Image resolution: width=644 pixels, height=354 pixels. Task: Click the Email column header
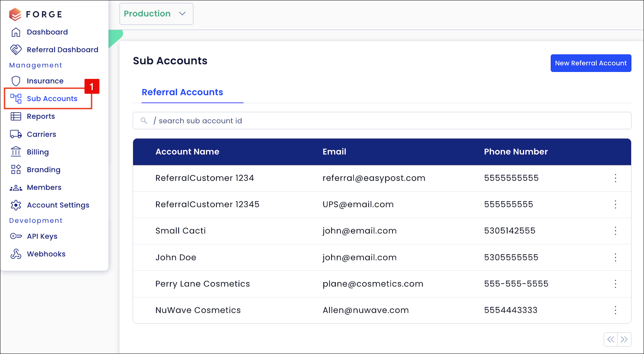point(334,152)
